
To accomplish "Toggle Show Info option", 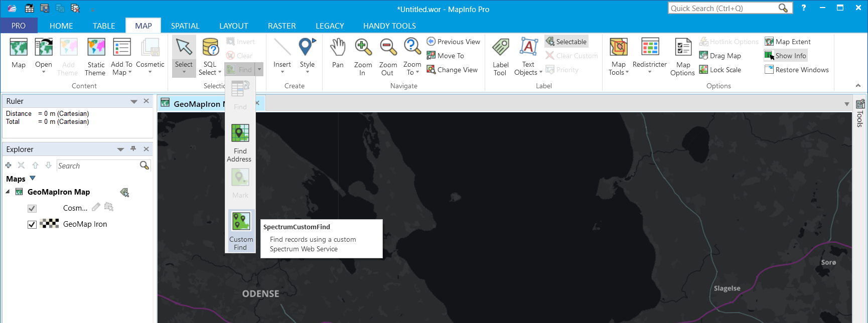I will tap(786, 56).
